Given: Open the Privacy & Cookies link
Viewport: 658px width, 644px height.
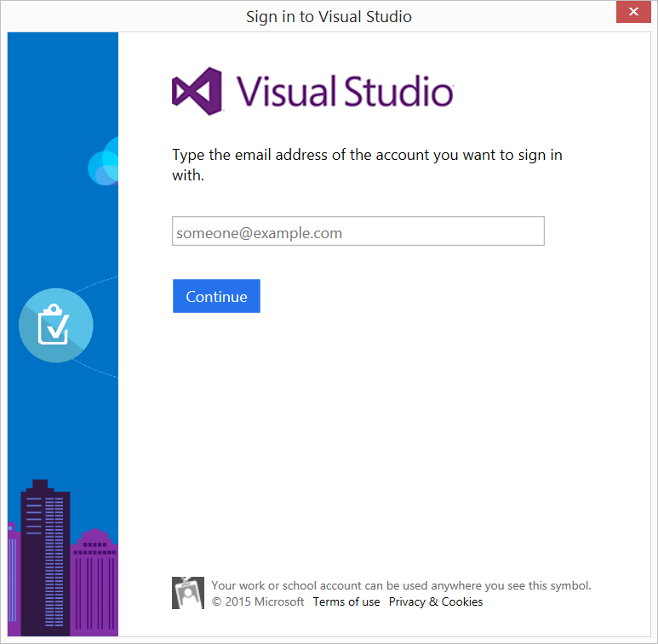Looking at the screenshot, I should click(436, 601).
